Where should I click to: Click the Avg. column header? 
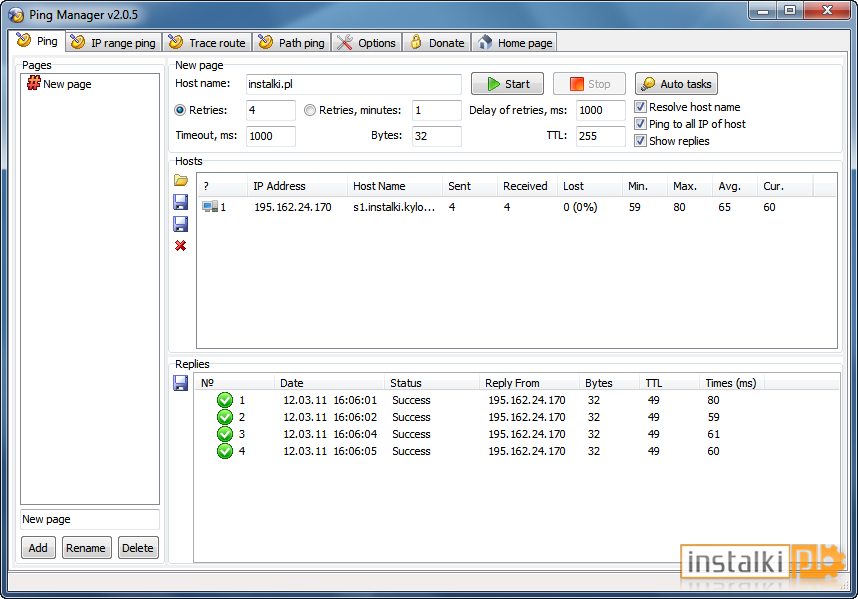tap(734, 186)
